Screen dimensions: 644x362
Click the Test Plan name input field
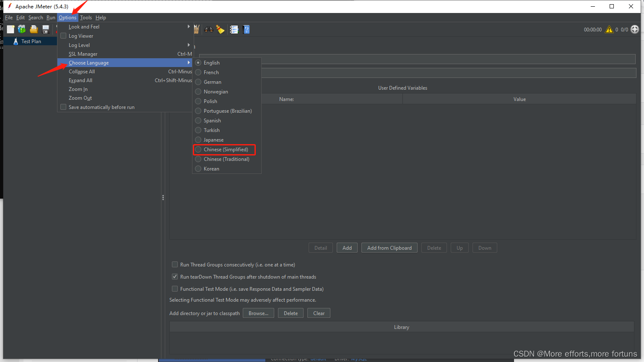click(417, 59)
